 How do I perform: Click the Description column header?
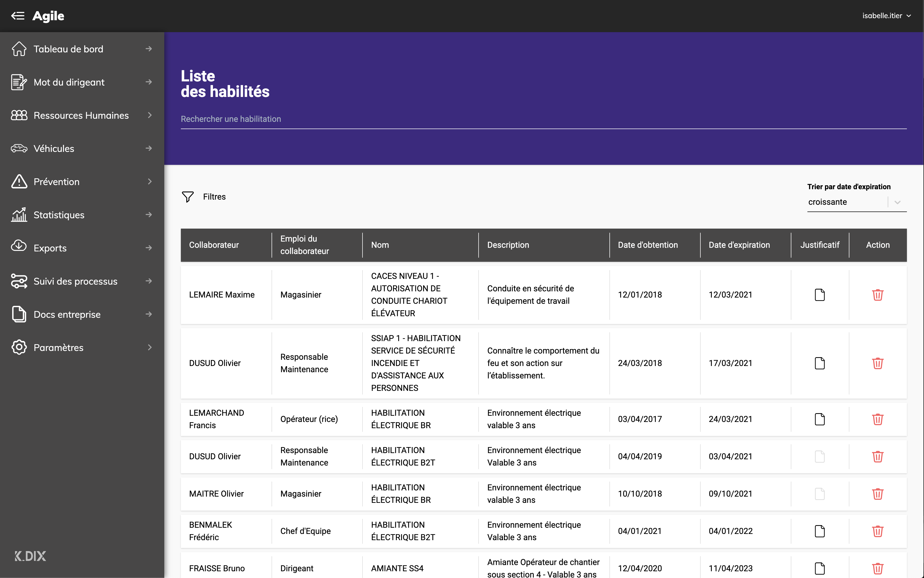pos(508,245)
